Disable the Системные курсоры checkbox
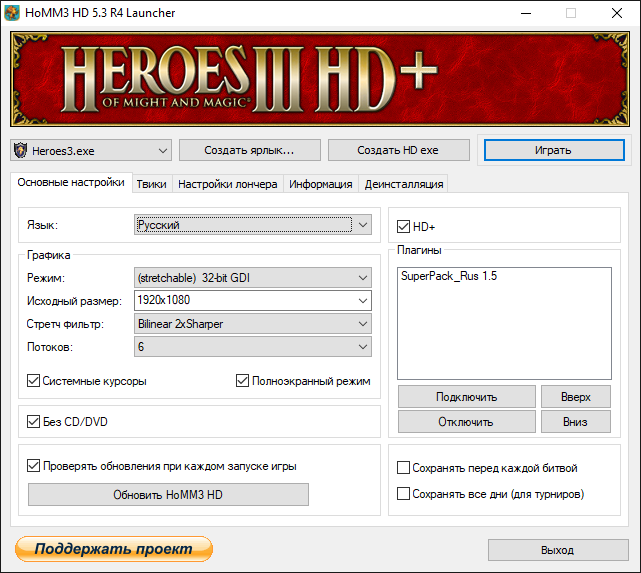 click(34, 381)
